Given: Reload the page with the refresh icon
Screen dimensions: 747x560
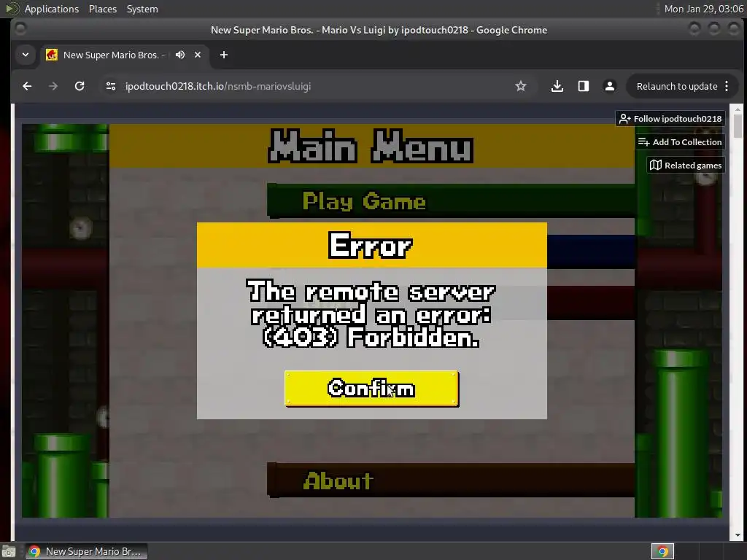Looking at the screenshot, I should pos(80,86).
